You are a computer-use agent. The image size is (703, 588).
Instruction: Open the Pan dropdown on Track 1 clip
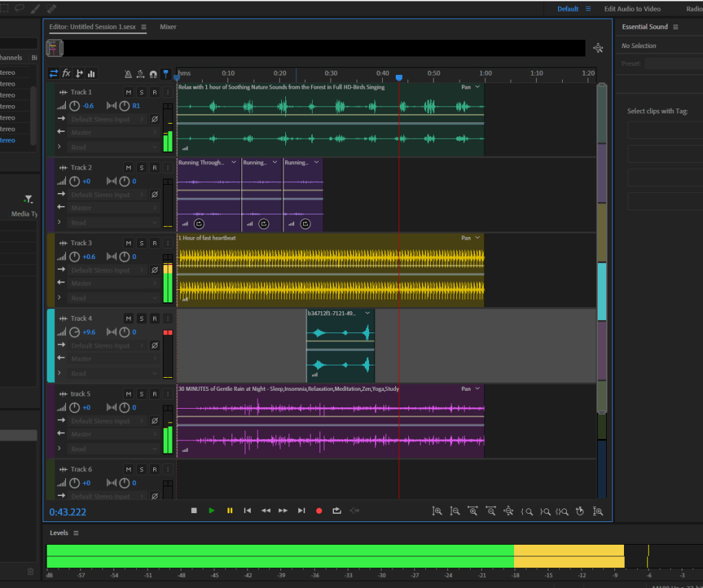471,87
